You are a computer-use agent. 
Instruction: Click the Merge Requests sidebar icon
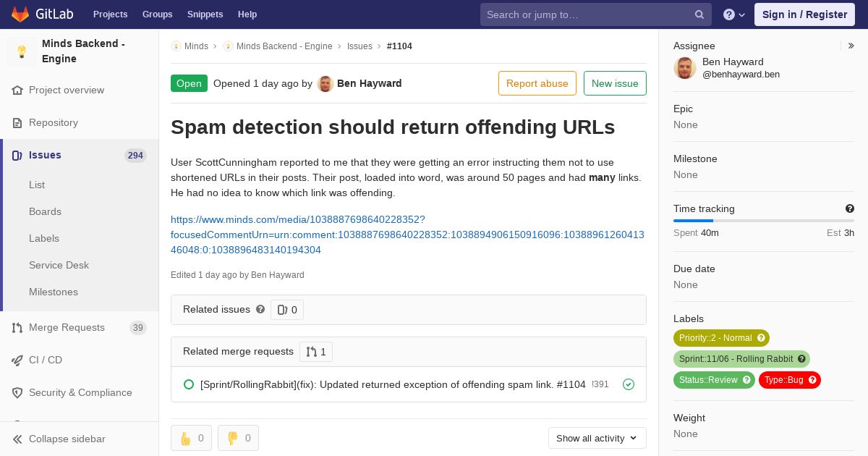[17, 328]
